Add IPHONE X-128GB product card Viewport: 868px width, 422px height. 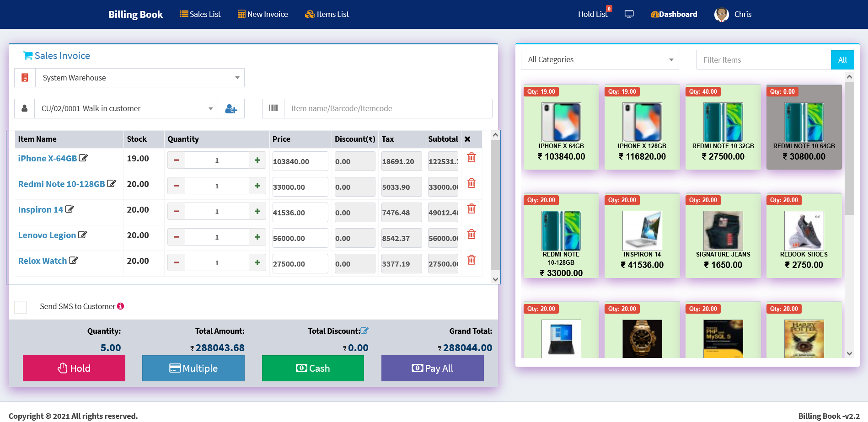click(x=642, y=127)
